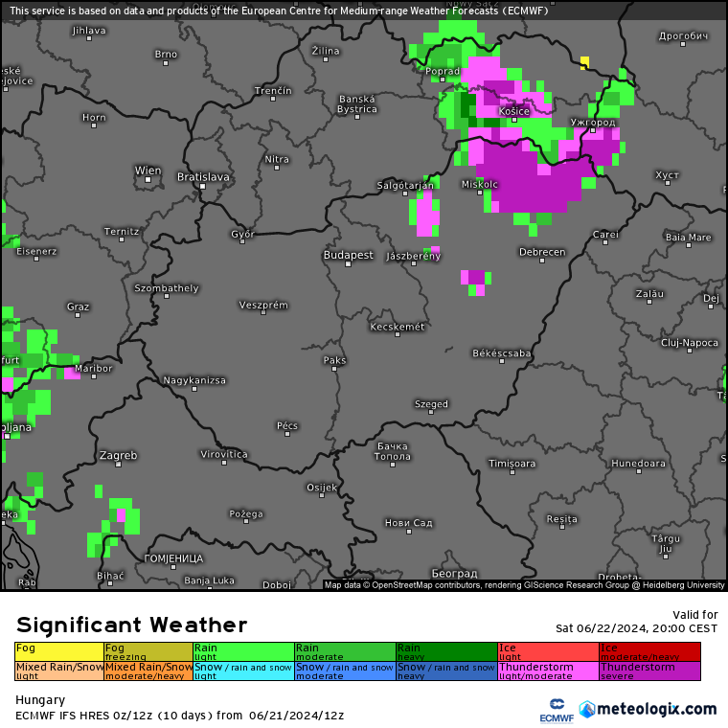This screenshot has width=728, height=728.
Task: Select Mixed Rain/Snow light legend swatch
Action: pyautogui.click(x=58, y=671)
